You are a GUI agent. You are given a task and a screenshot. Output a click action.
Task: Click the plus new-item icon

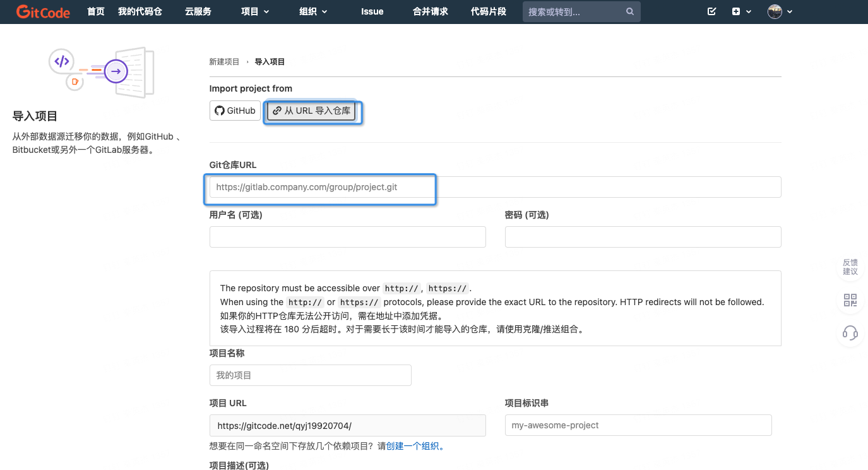(736, 12)
